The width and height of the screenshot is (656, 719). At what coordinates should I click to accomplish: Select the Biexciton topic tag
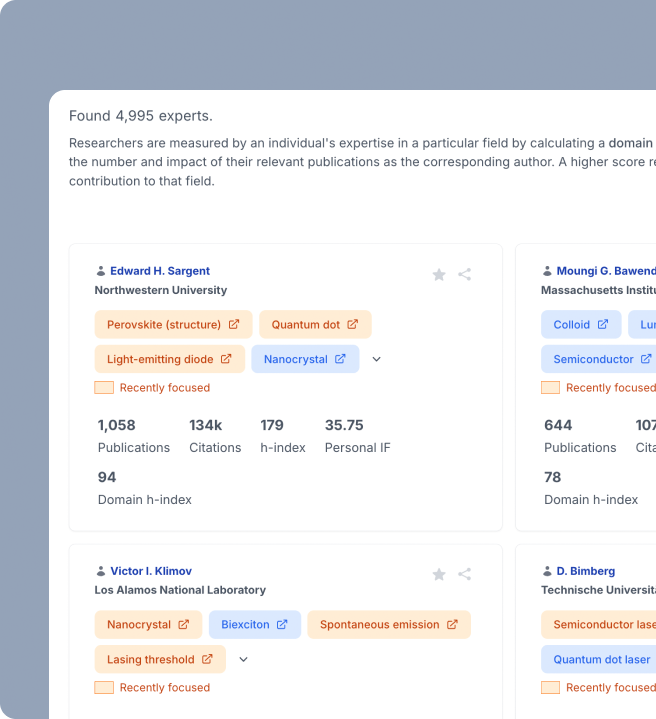[x=255, y=625]
